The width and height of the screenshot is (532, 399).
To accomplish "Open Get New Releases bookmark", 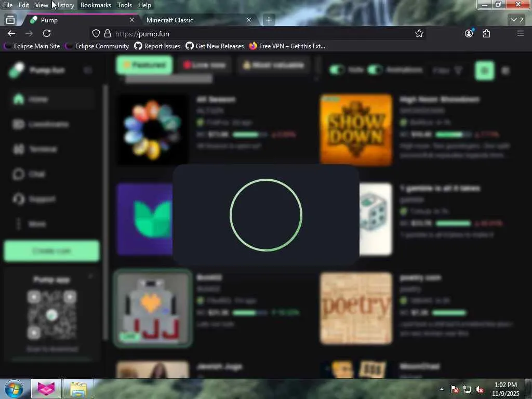I will click(x=215, y=46).
